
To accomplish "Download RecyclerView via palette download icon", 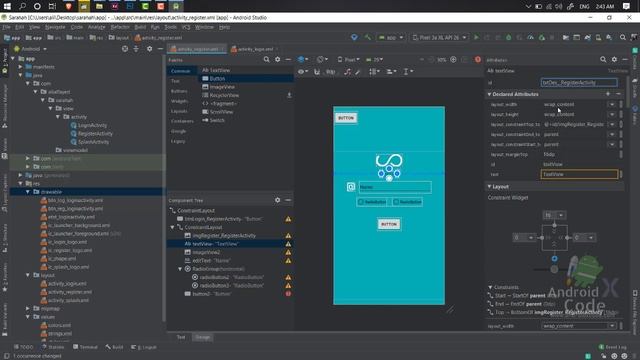I will [289, 95].
